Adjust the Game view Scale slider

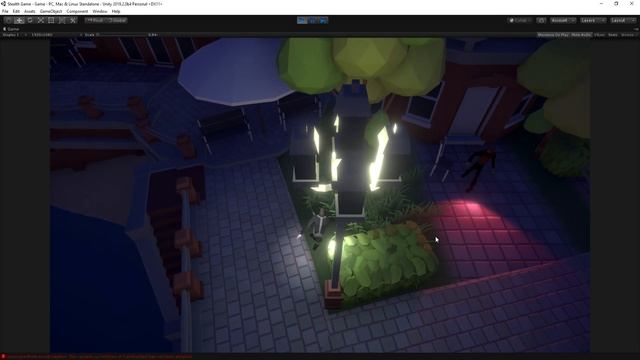[x=122, y=35]
